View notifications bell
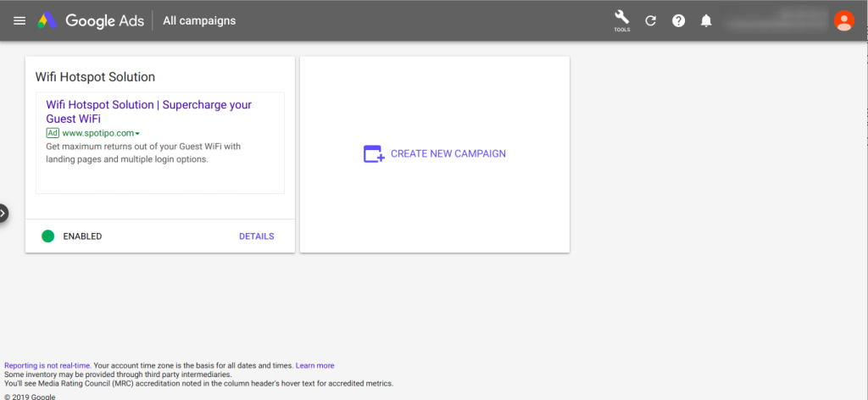The width and height of the screenshot is (868, 400). 706,20
